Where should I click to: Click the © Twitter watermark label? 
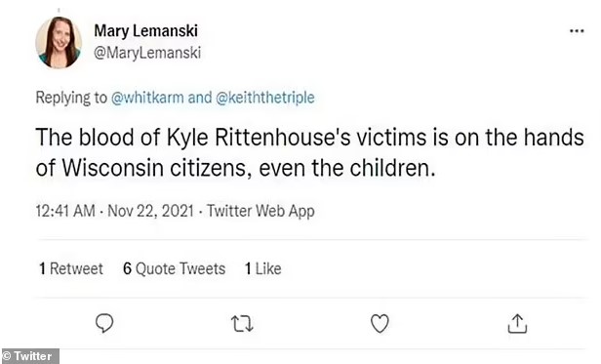30,356
